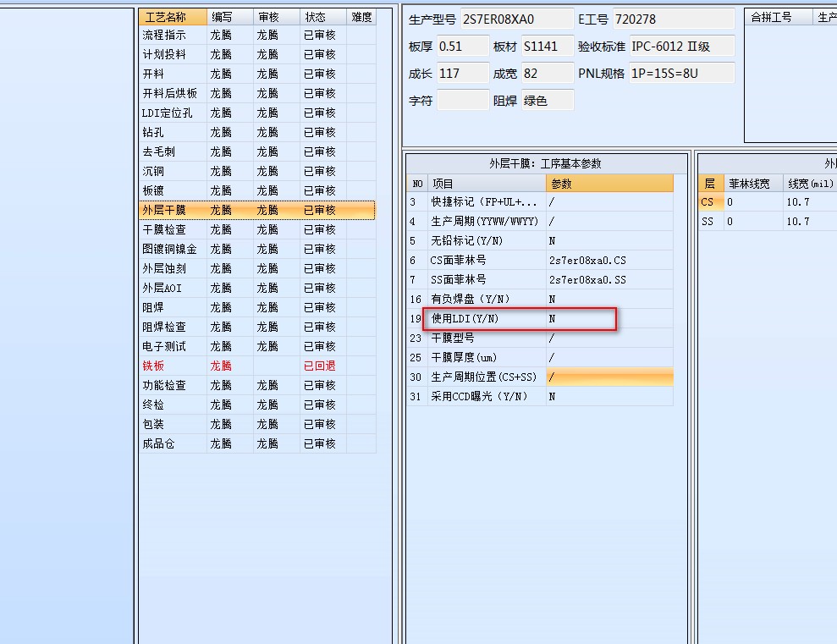The height and width of the screenshot is (644, 837).
Task: Select the 外层AOI process row
Action: coord(257,288)
